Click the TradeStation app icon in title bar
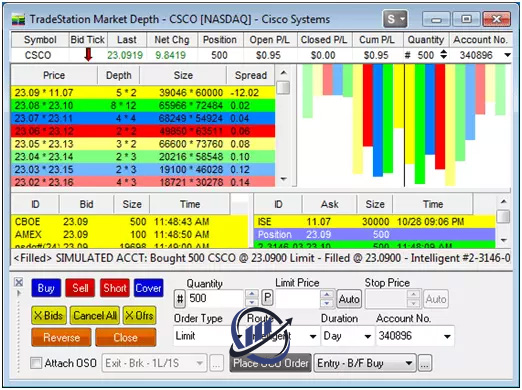This screenshot has height=390, width=522. pyautogui.click(x=18, y=20)
